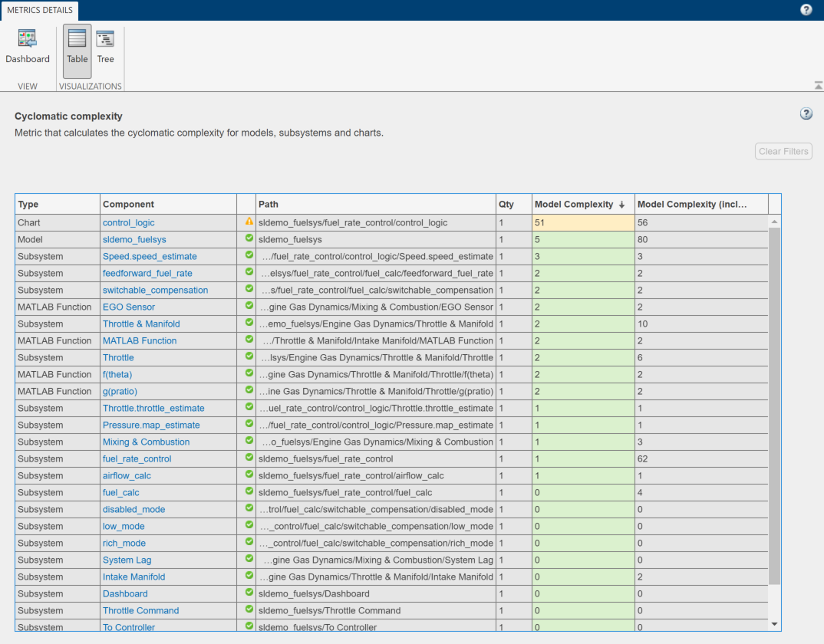Switch to the Dashboard view
824x644 pixels.
pos(27,46)
